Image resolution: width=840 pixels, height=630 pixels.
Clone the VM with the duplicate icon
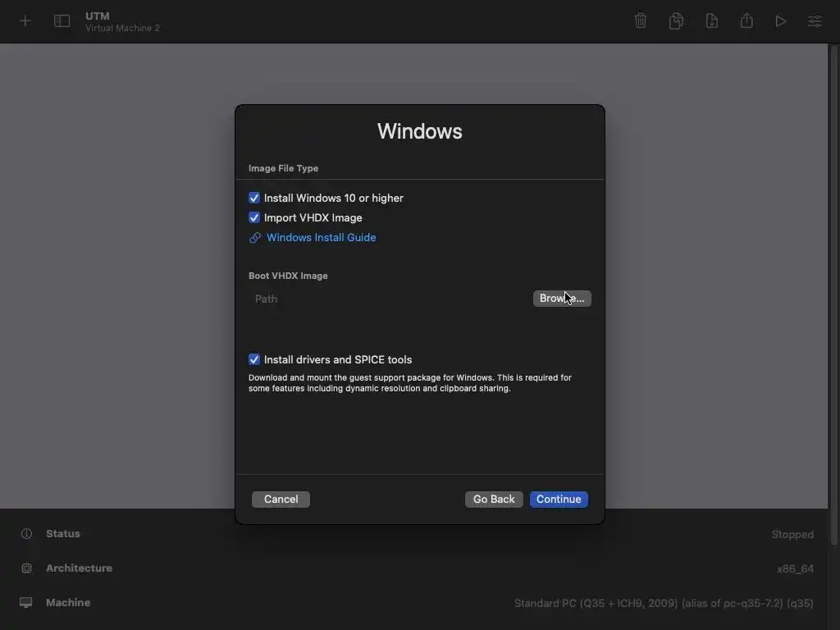676,21
